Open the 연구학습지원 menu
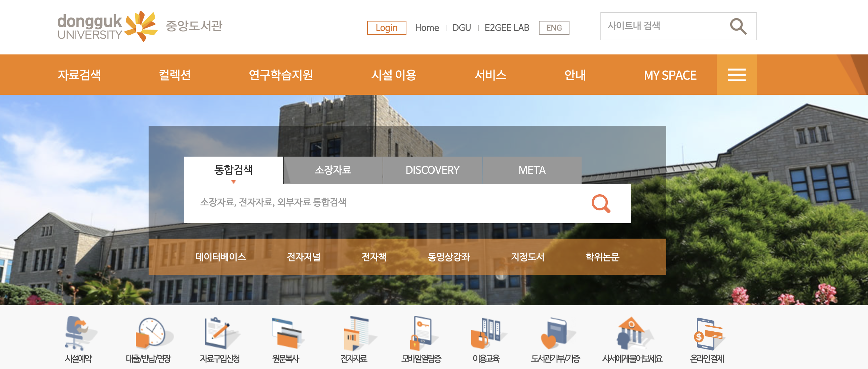The image size is (868, 369). pyautogui.click(x=281, y=75)
